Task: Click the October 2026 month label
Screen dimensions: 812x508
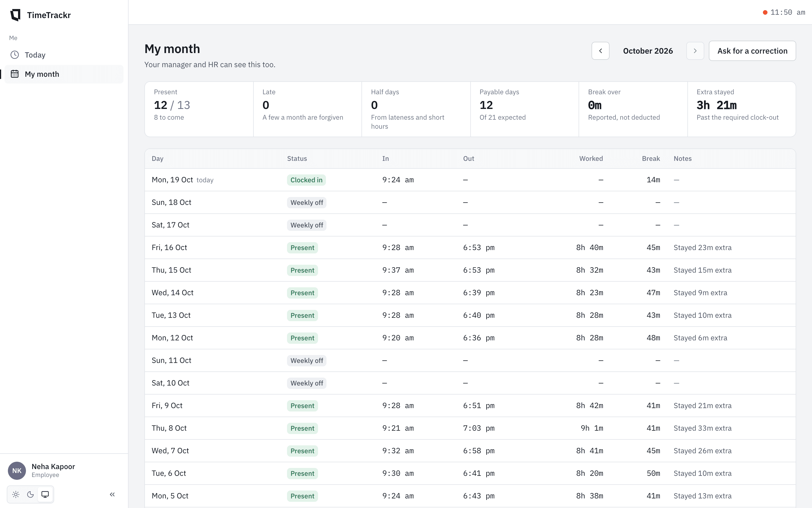Action: pos(648,51)
